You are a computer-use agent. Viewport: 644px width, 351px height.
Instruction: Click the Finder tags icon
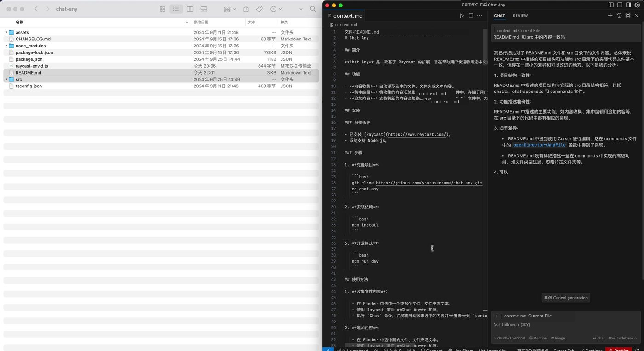coord(259,9)
